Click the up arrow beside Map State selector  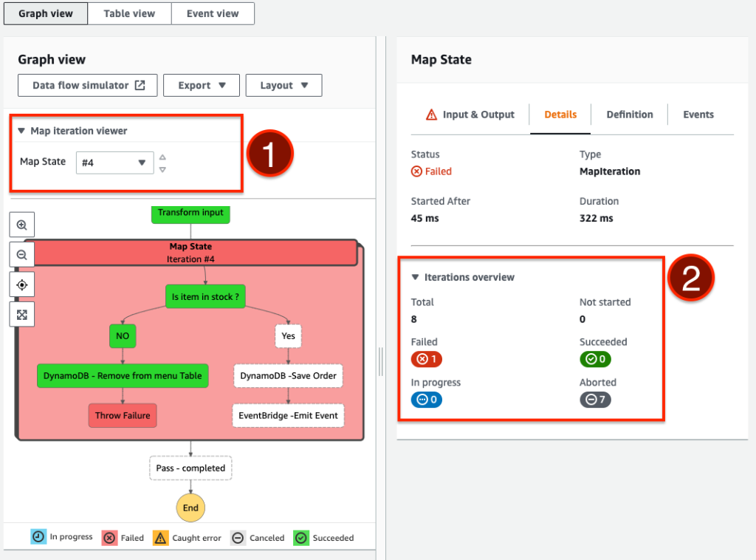coord(162,157)
